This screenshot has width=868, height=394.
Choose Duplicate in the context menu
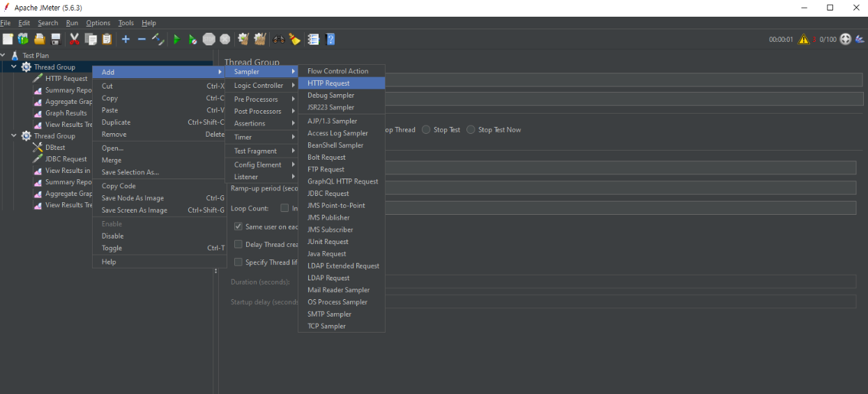(160, 122)
